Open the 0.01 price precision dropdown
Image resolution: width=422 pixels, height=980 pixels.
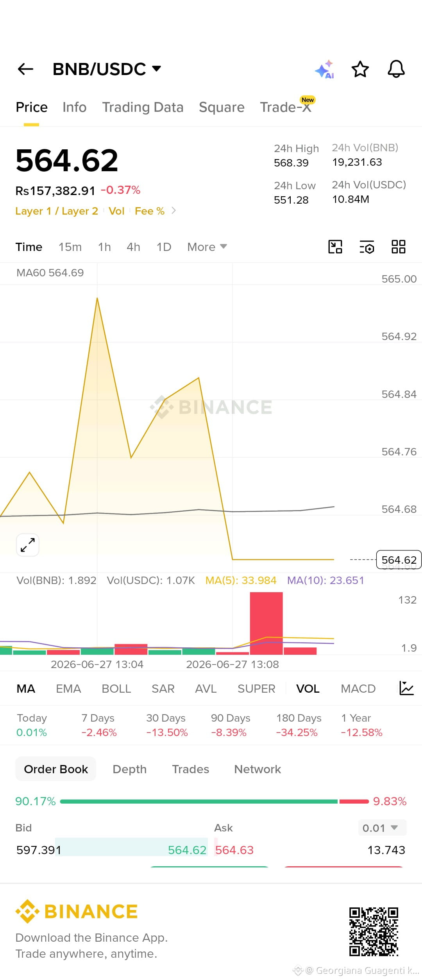click(383, 828)
